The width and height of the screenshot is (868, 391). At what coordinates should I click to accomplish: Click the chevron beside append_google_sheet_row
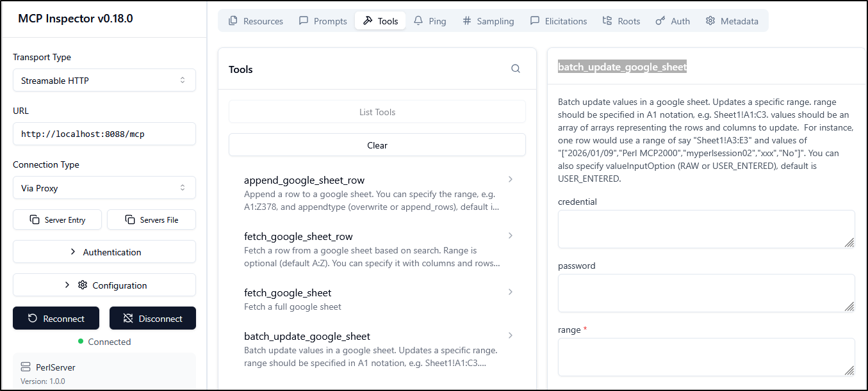(x=511, y=179)
